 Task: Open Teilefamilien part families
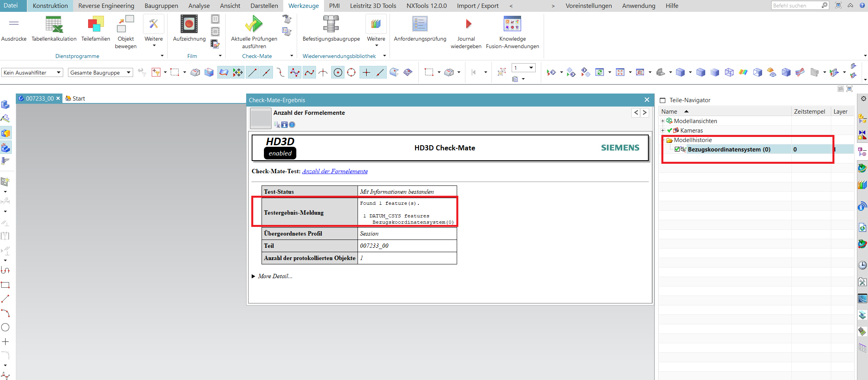pos(96,28)
